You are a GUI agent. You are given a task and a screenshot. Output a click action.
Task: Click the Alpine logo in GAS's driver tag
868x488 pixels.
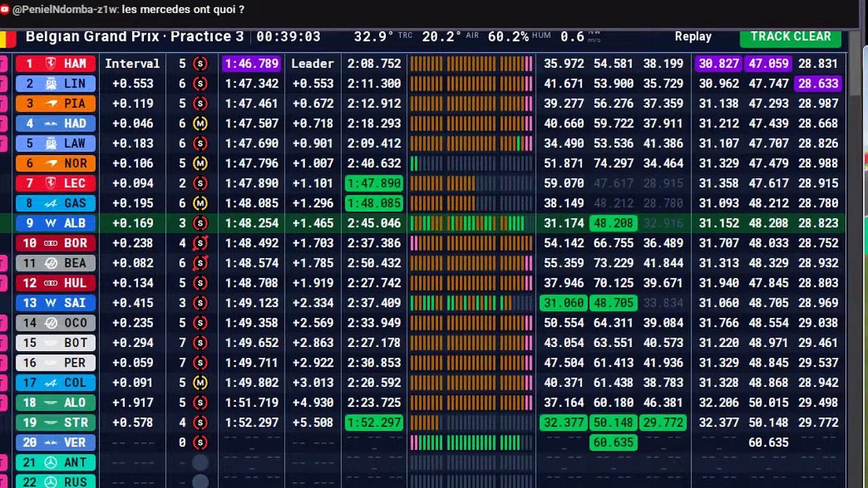(50, 203)
